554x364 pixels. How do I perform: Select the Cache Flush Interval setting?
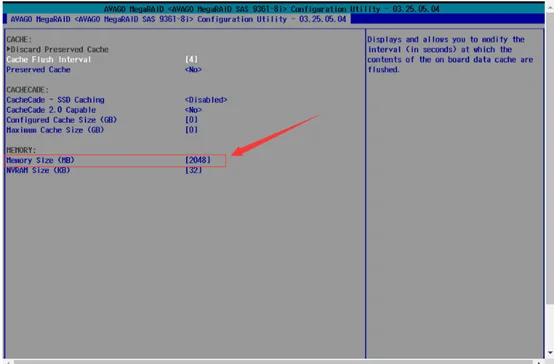48,59
